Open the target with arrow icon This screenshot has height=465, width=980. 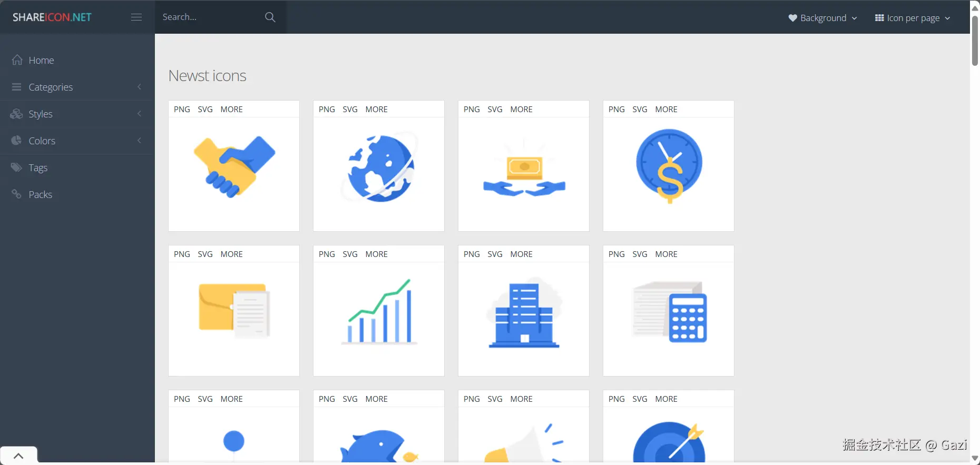pos(669,442)
